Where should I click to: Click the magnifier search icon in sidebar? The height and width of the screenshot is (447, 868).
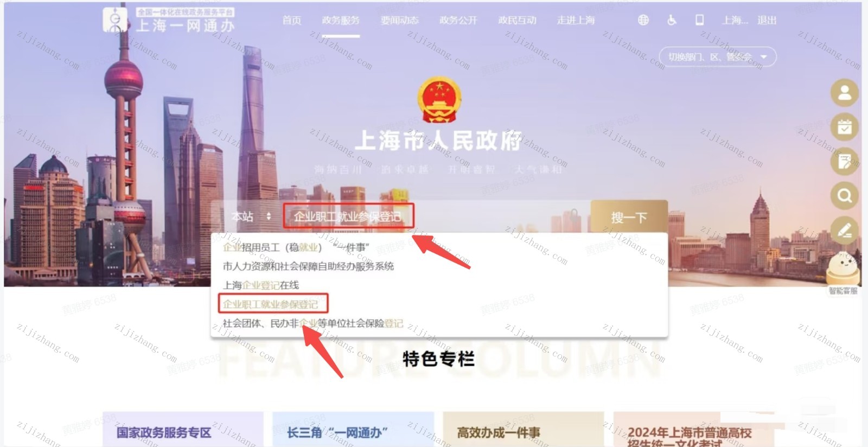point(845,195)
